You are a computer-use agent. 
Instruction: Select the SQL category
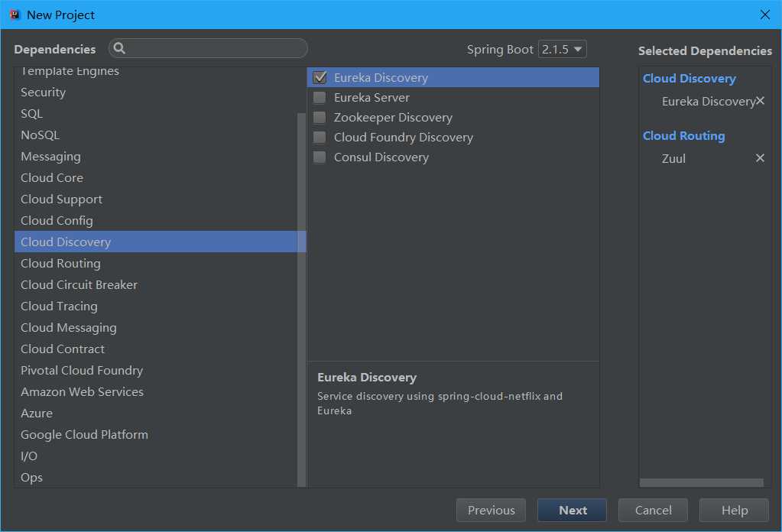click(156, 114)
